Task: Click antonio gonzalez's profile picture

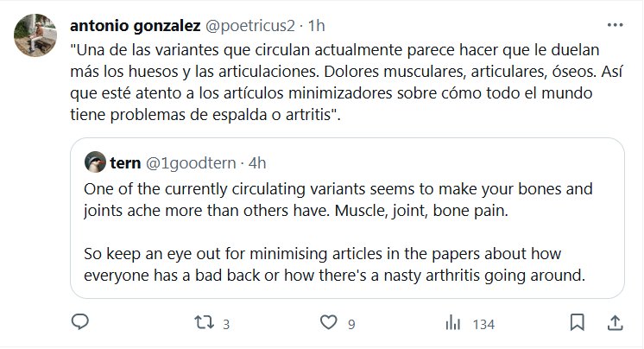Action: pyautogui.click(x=35, y=35)
